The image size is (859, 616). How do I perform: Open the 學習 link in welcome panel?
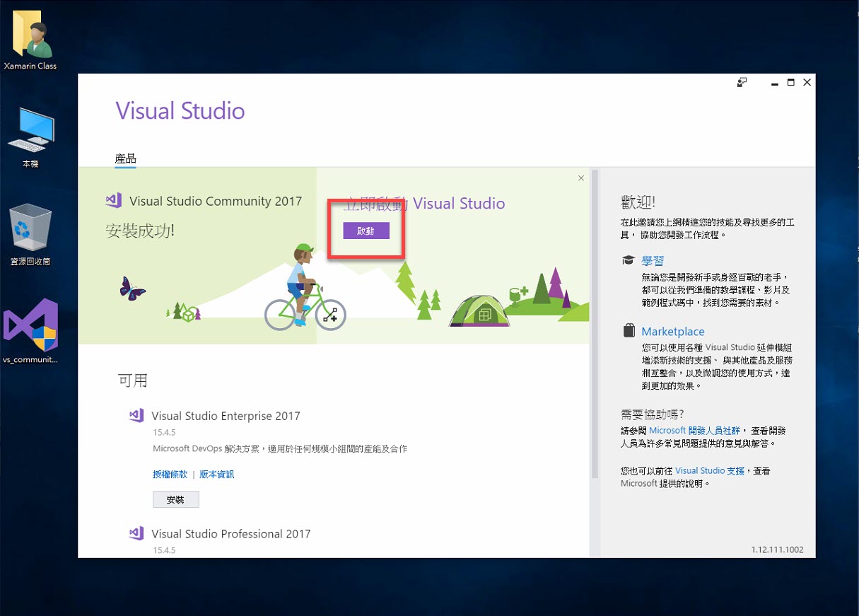coord(653,260)
